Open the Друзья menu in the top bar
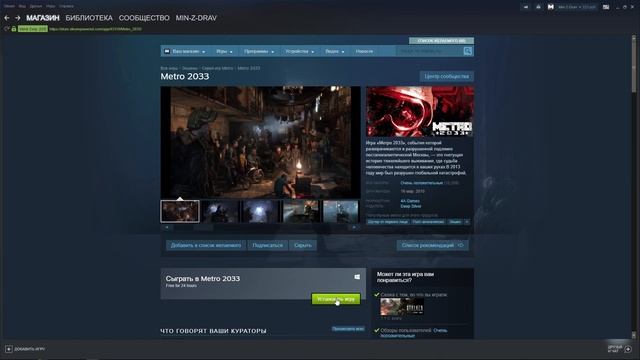This screenshot has width=640, height=360. pos(36,6)
